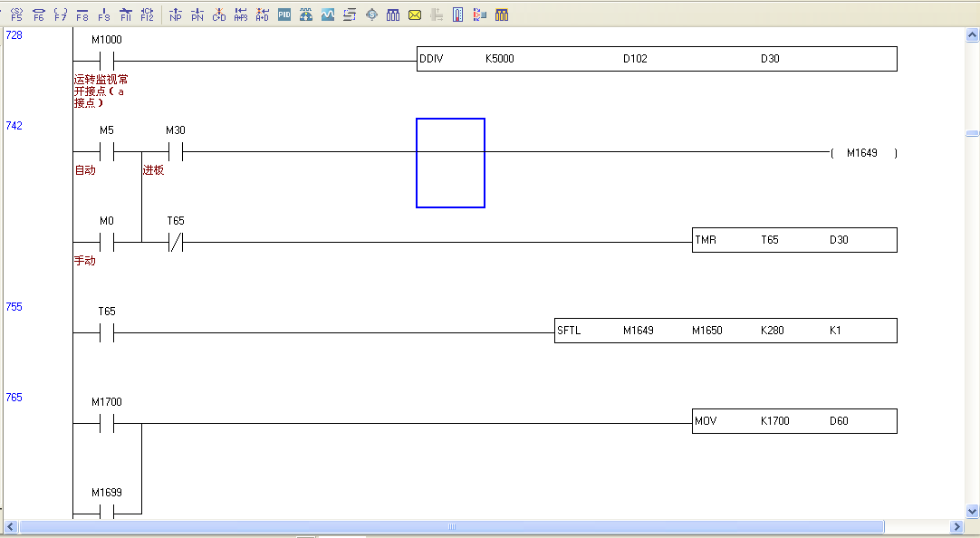Click the PN edge contact icon

[x=197, y=14]
